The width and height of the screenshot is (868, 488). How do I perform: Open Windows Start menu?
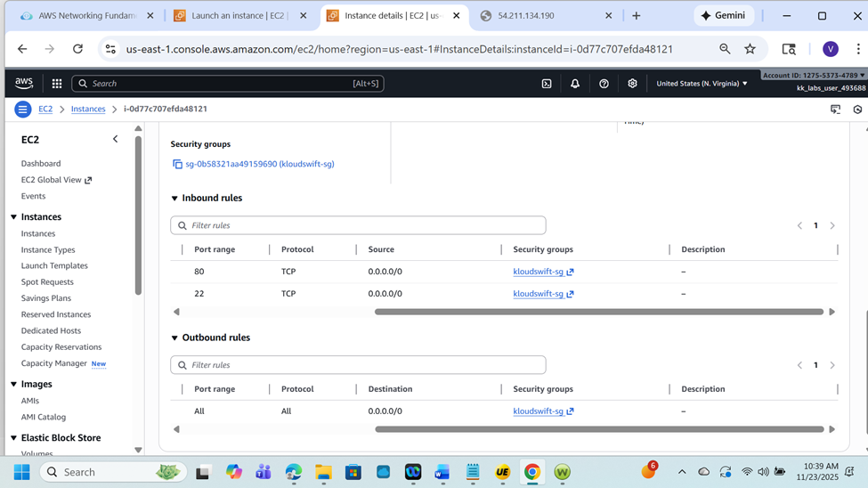point(21,472)
